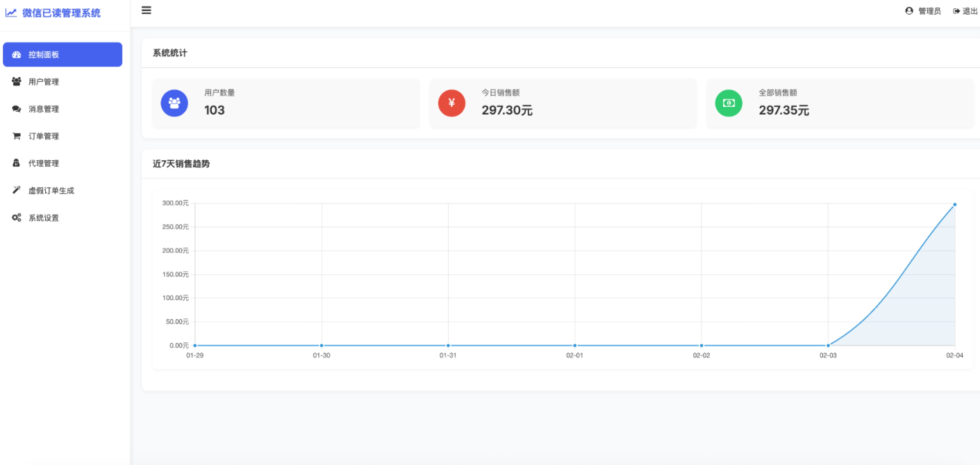Click the 02-03 label on the chart axis
Screen dimensions: 980x465
click(x=828, y=355)
